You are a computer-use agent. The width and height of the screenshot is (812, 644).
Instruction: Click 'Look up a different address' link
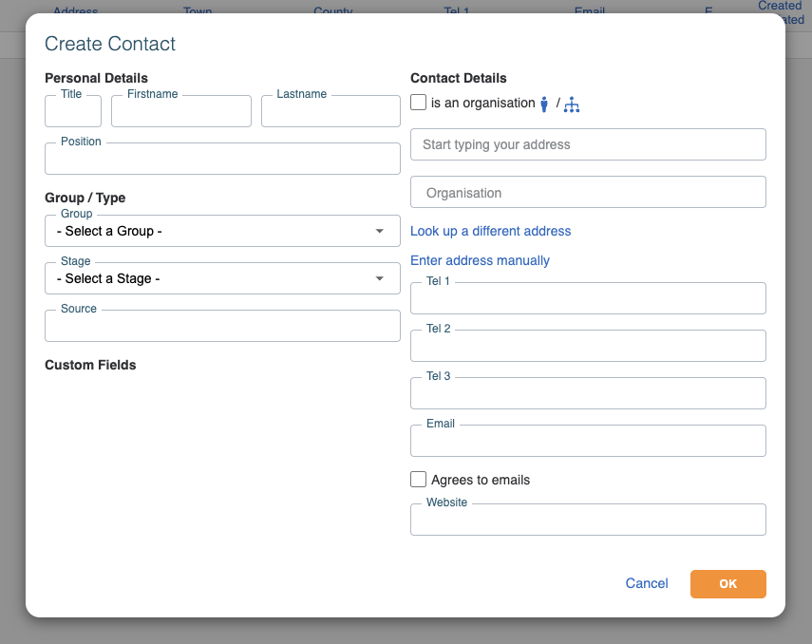tap(491, 231)
